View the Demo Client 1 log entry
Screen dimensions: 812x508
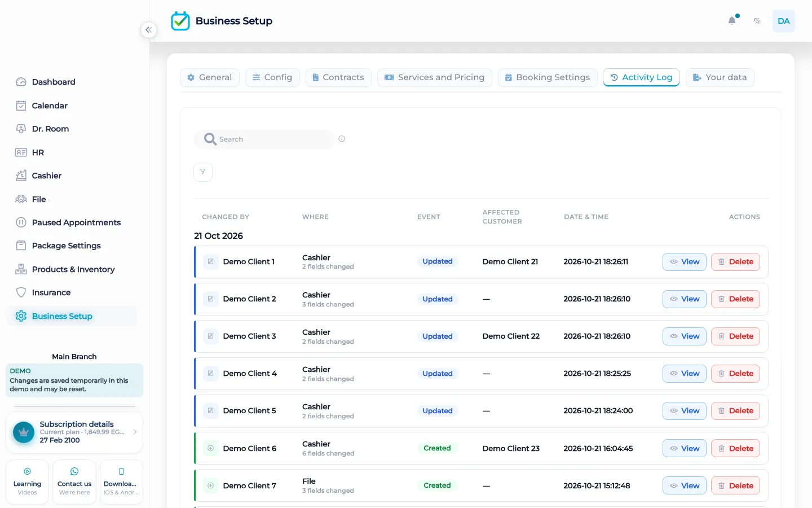685,262
